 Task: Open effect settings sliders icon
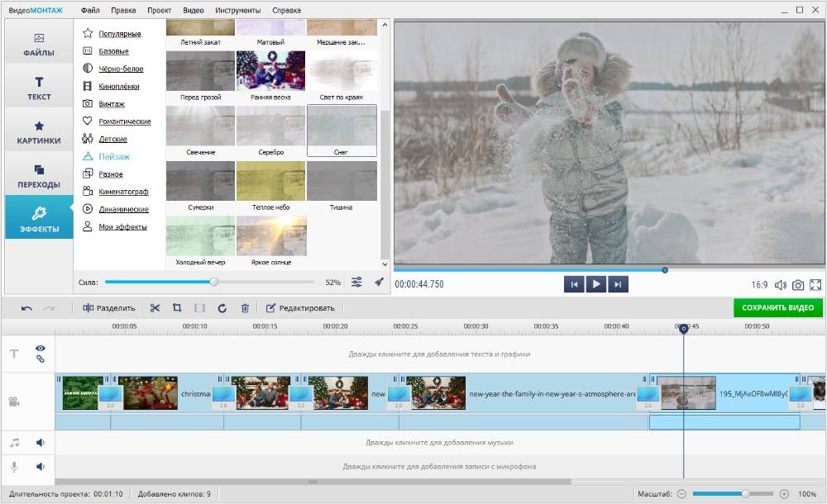tap(356, 282)
